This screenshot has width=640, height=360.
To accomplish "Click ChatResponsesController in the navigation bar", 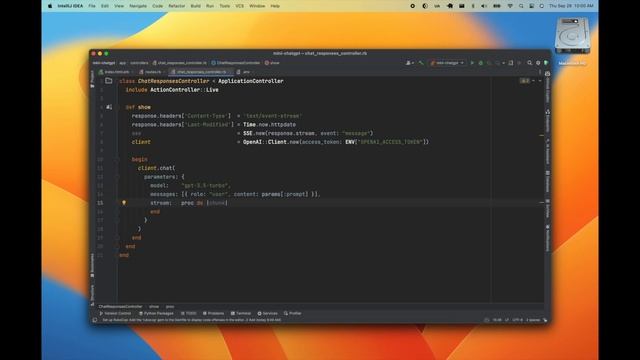I will pos(236,63).
